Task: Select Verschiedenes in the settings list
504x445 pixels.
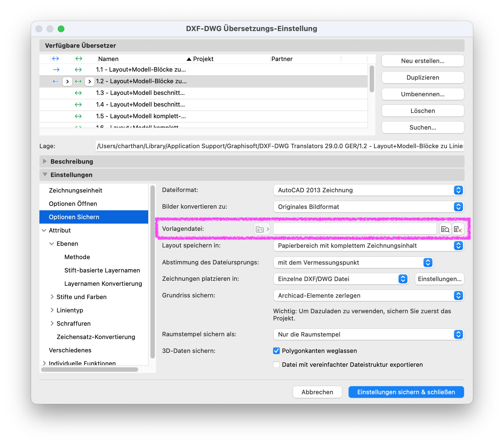Action: coord(94,350)
